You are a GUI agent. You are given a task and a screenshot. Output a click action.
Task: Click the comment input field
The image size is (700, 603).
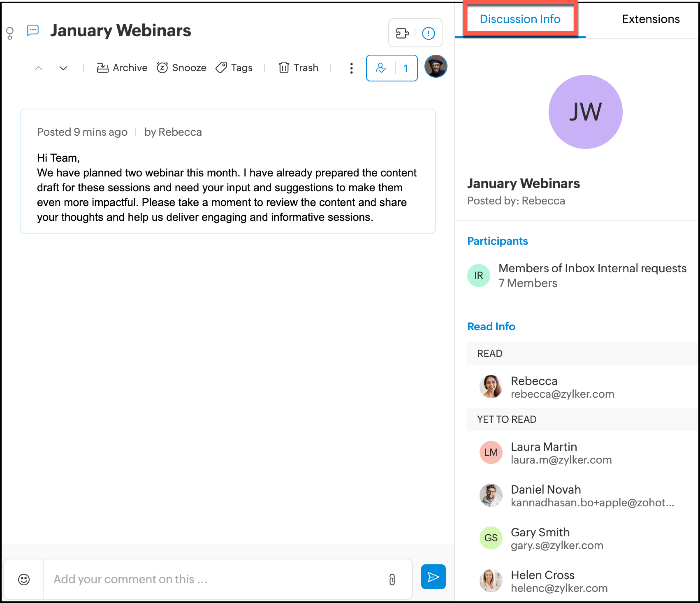coord(214,580)
